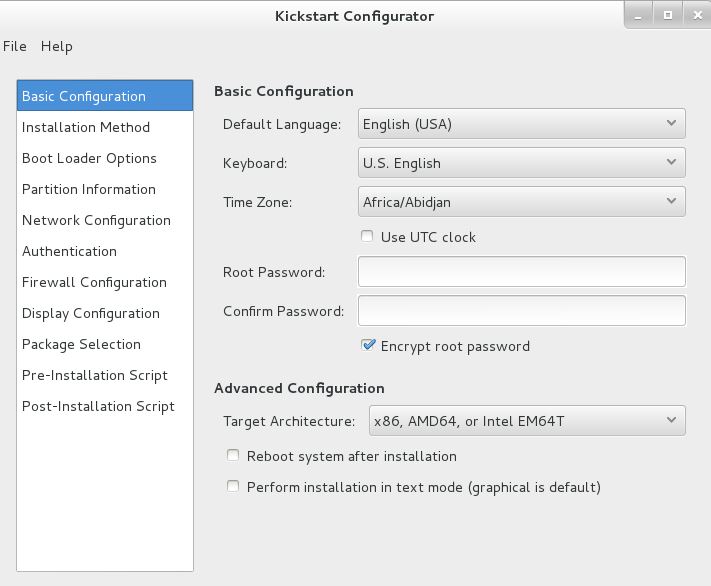This screenshot has width=711, height=586.
Task: Check Reboot system after installation
Action: [233, 455]
